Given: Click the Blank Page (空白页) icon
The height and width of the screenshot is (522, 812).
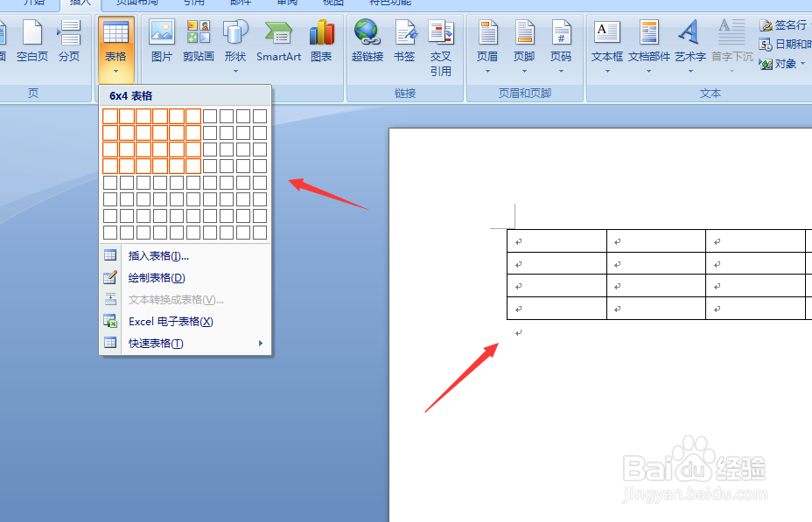Looking at the screenshot, I should point(32,33).
